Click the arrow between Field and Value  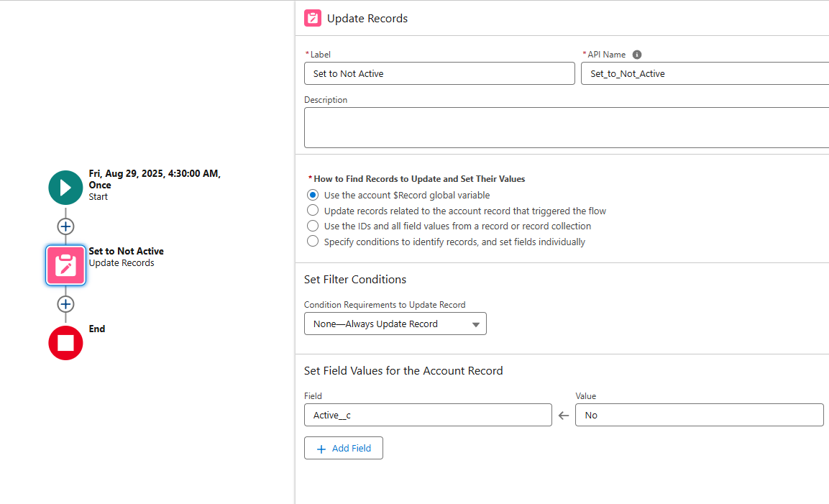pos(564,416)
